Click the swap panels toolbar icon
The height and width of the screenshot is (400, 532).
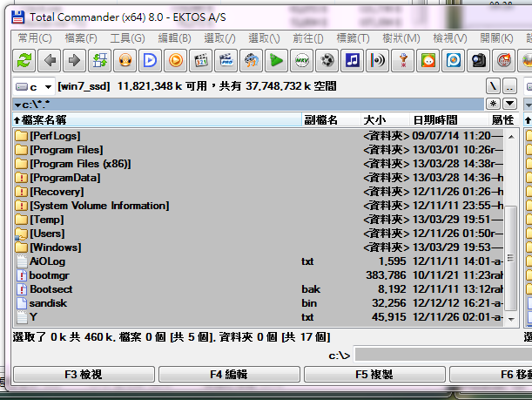[100, 61]
